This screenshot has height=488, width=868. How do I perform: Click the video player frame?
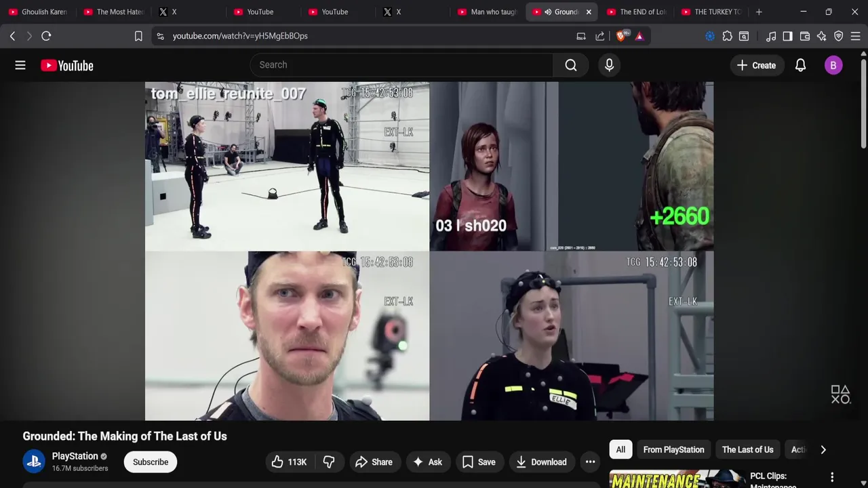429,251
